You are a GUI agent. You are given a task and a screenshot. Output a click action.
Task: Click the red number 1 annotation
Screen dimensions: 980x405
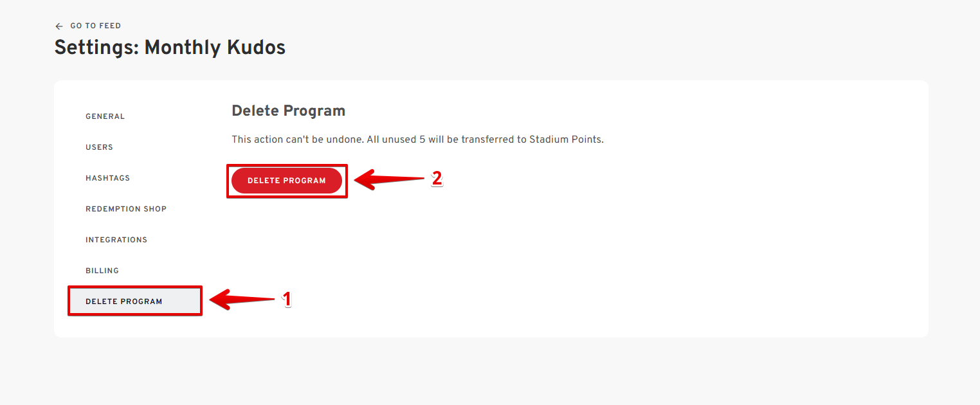pos(287,299)
